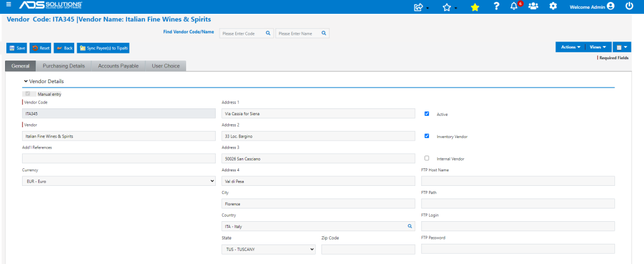This screenshot has width=644, height=264.
Task: Click the FTP Host Name field
Action: point(518,181)
